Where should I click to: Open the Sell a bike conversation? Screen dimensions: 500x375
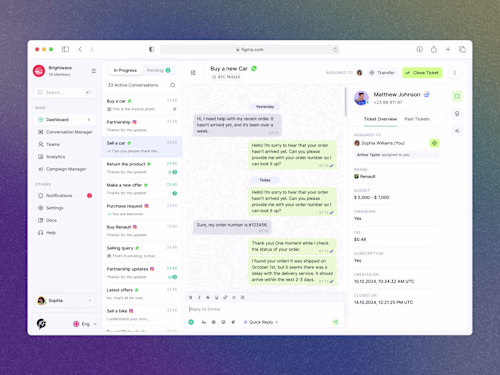tap(142, 315)
